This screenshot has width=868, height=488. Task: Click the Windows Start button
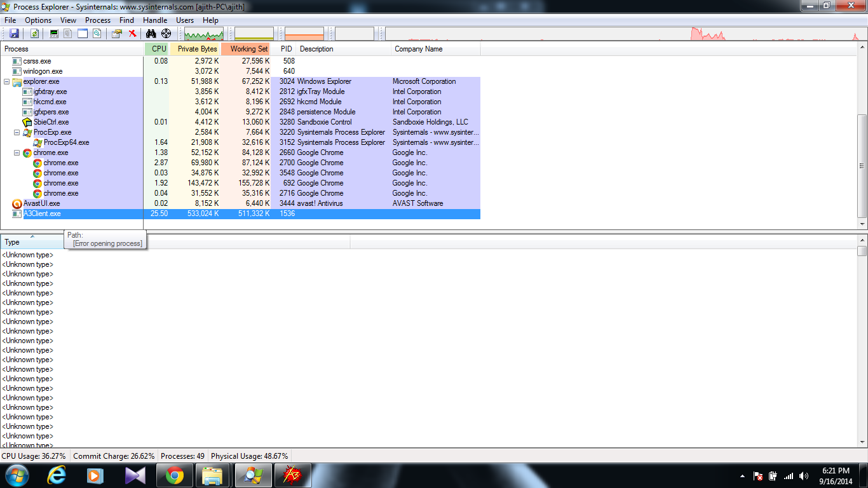pyautogui.click(x=17, y=475)
